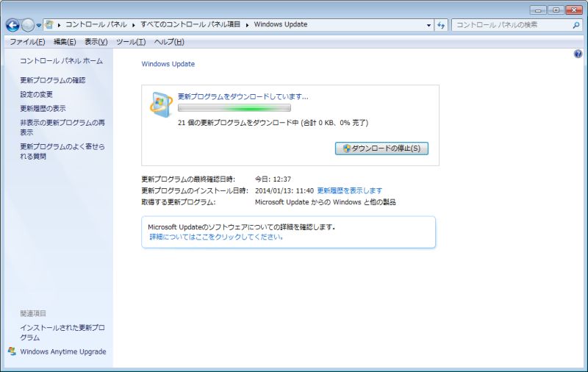Select すべてのコントロール パネル項目 breadcrumb segment

click(x=190, y=24)
